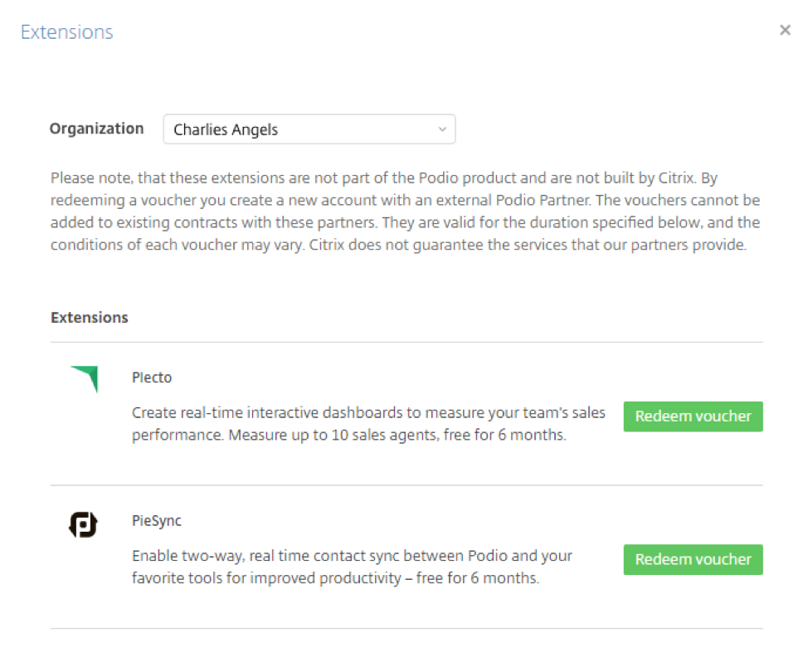Click the blue Extensions dialog title
The image size is (808, 672).
[67, 32]
